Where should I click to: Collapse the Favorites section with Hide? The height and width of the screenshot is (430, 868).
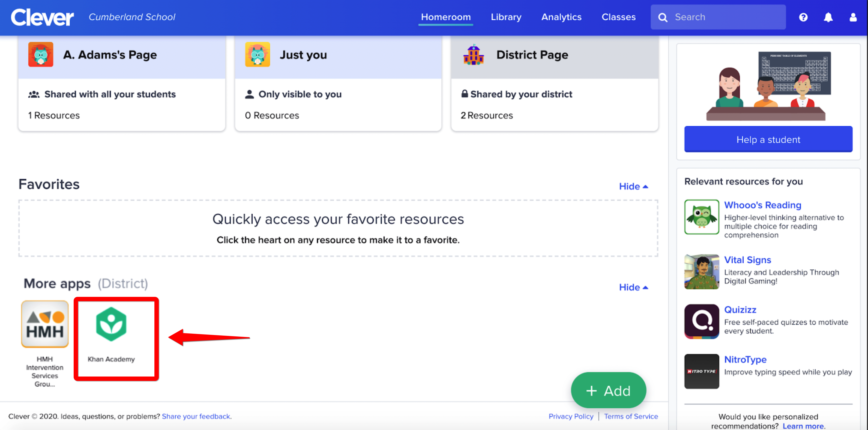pos(633,186)
